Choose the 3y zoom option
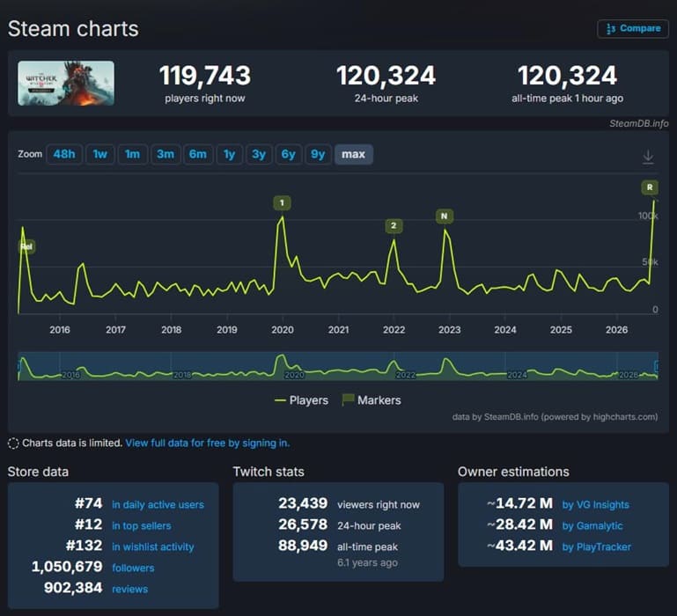This screenshot has width=677, height=616. (259, 154)
